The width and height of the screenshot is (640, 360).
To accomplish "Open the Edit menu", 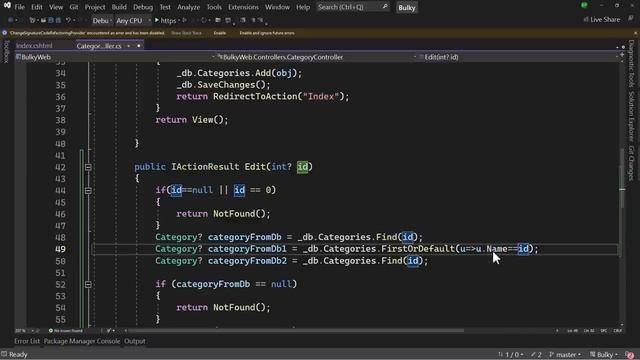I will click(x=37, y=7).
